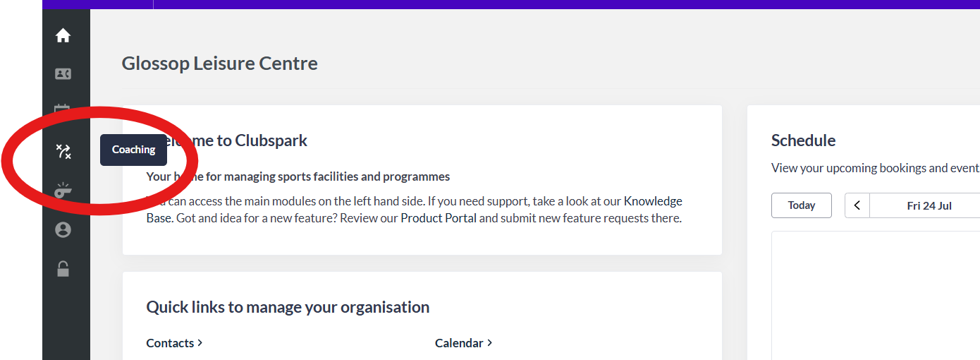This screenshot has width=980, height=360.
Task: Open the Fri 24 Jul date picker
Action: point(929,205)
